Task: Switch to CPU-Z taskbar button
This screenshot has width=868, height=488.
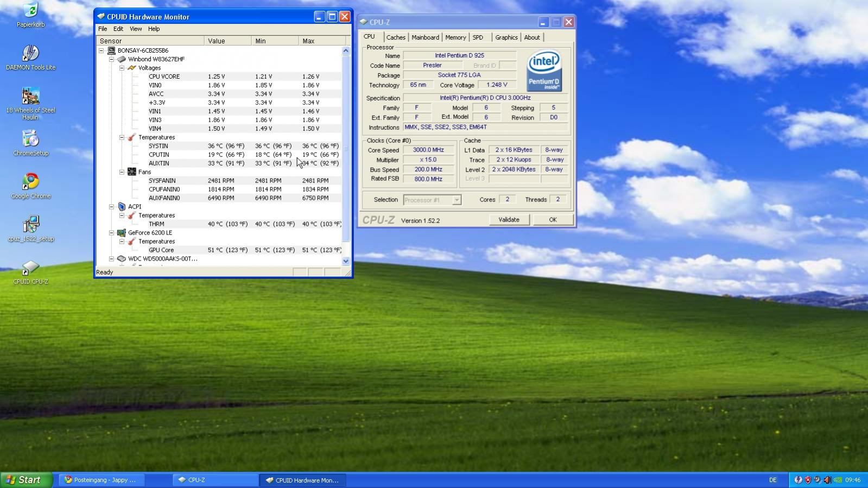Action: tap(216, 480)
